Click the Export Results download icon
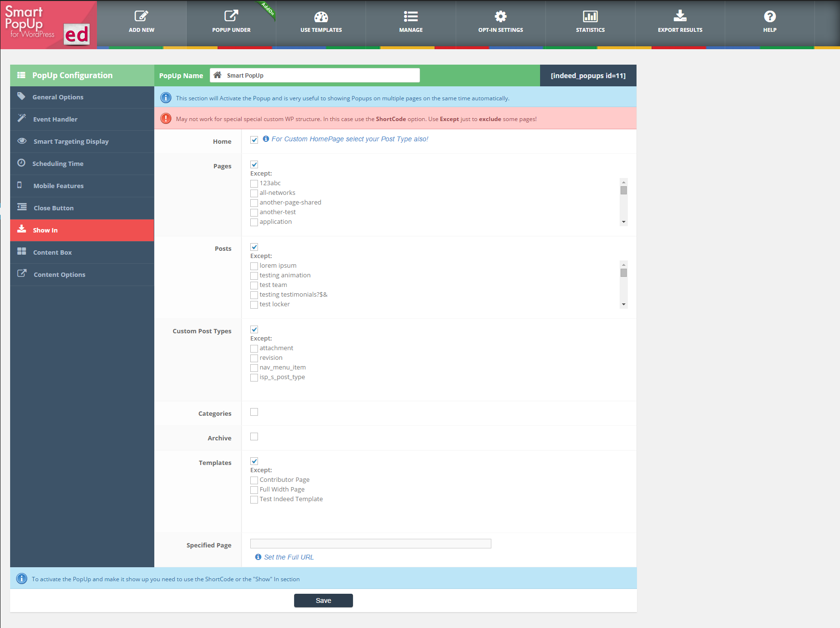The width and height of the screenshot is (840, 628). pyautogui.click(x=680, y=16)
